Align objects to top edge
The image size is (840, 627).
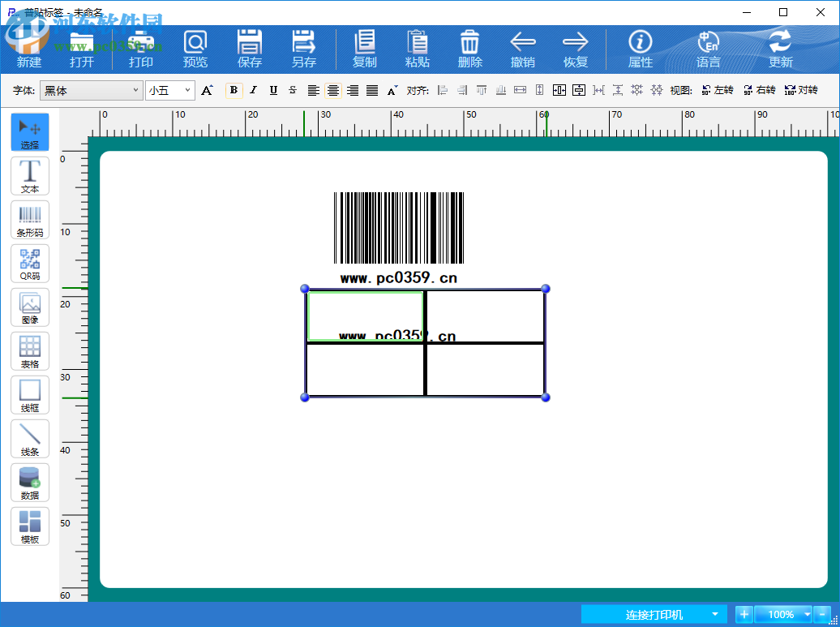[x=482, y=90]
